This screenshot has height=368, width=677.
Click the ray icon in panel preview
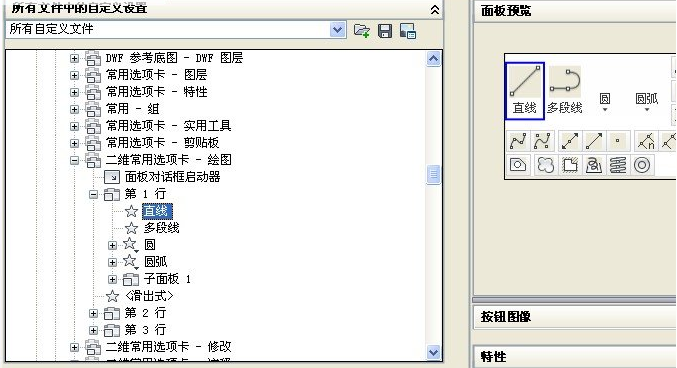[594, 141]
